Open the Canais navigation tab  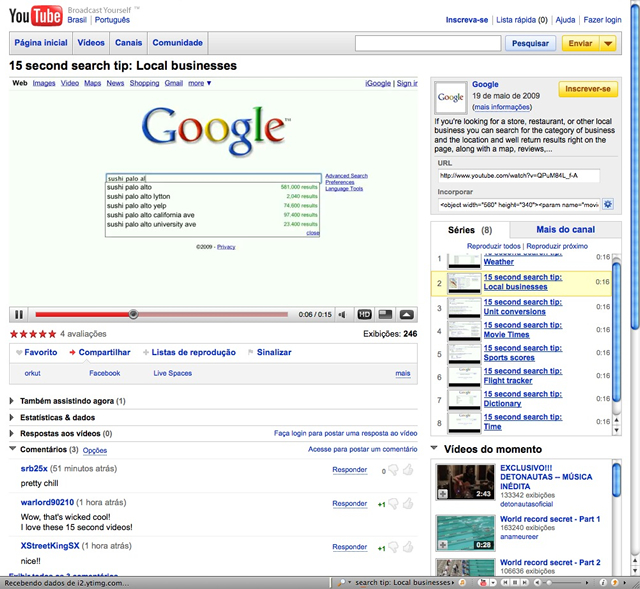point(129,43)
